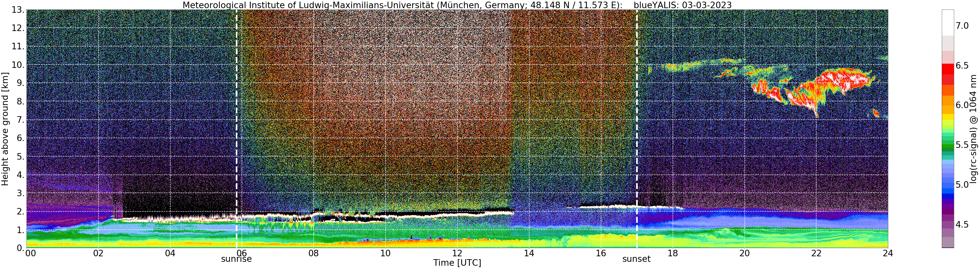Click the y-axis tick label '8.'
This screenshot has height=269, width=980.
[21, 101]
